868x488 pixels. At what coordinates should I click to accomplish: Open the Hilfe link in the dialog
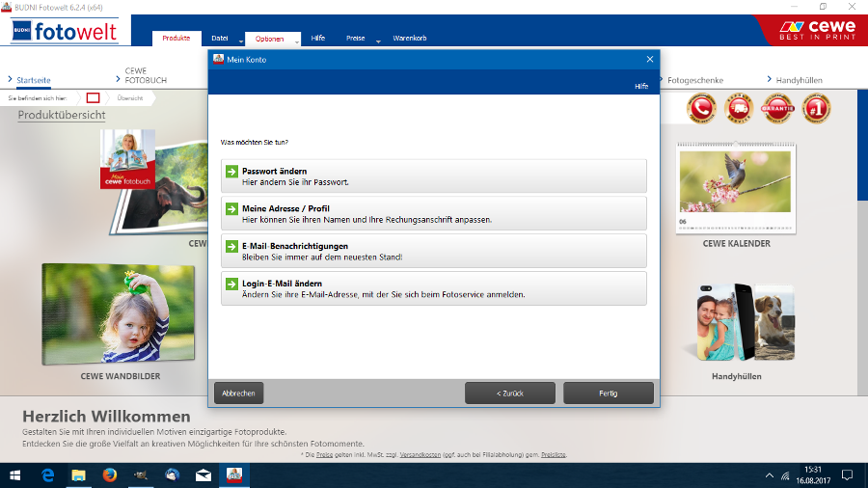(640, 86)
